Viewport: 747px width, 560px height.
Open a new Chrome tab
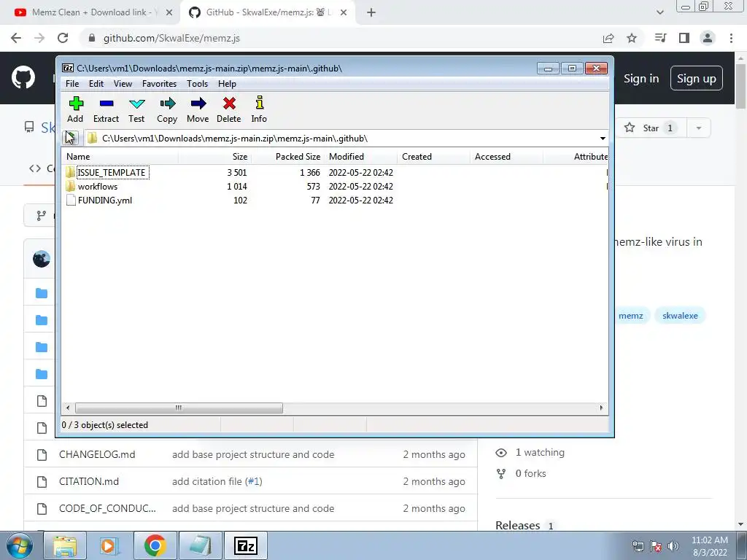(x=371, y=13)
